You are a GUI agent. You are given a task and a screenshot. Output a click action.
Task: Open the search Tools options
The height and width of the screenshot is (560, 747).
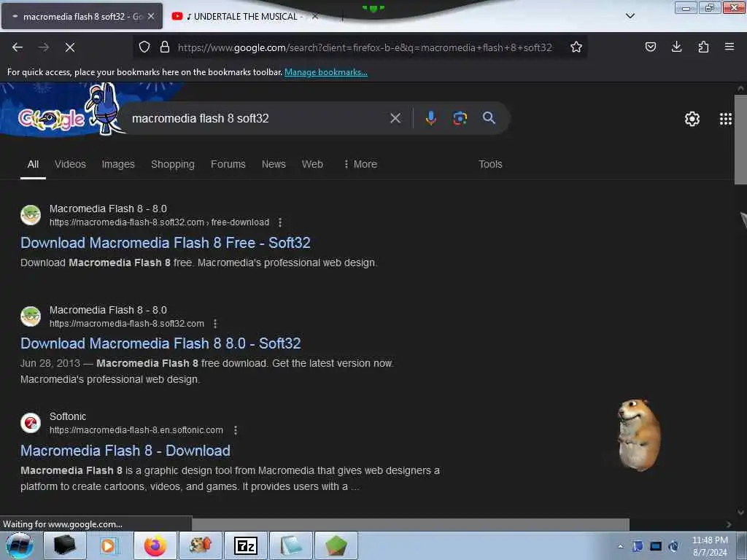tap(490, 164)
